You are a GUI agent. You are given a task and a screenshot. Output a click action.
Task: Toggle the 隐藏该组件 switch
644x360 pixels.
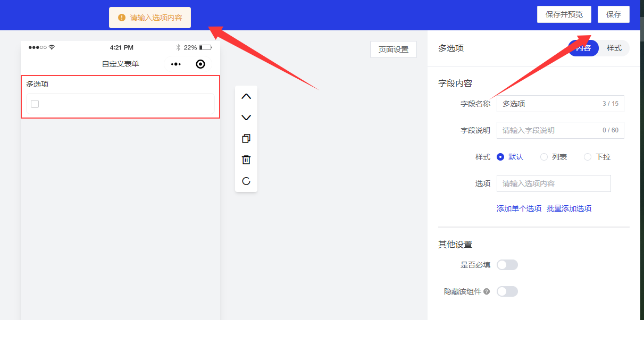[x=507, y=291]
